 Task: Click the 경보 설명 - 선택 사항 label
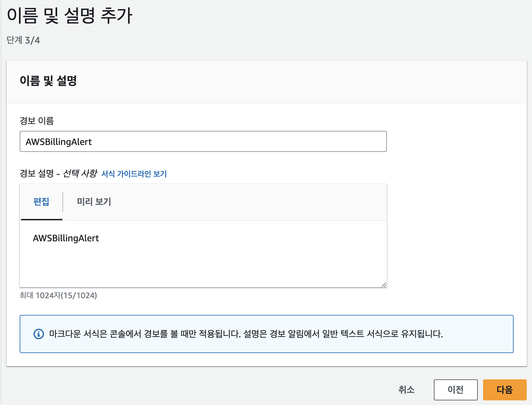tap(58, 173)
